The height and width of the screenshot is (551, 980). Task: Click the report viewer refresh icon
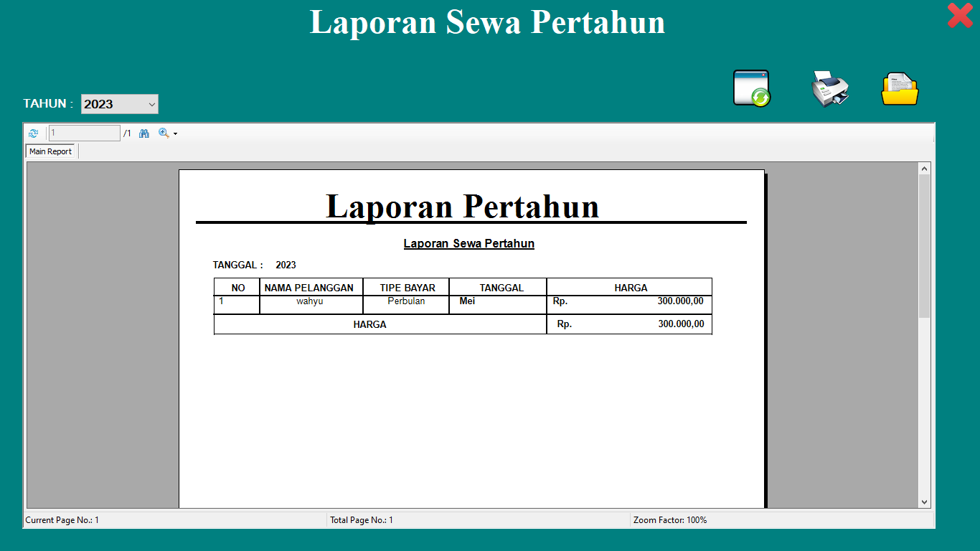(x=33, y=133)
